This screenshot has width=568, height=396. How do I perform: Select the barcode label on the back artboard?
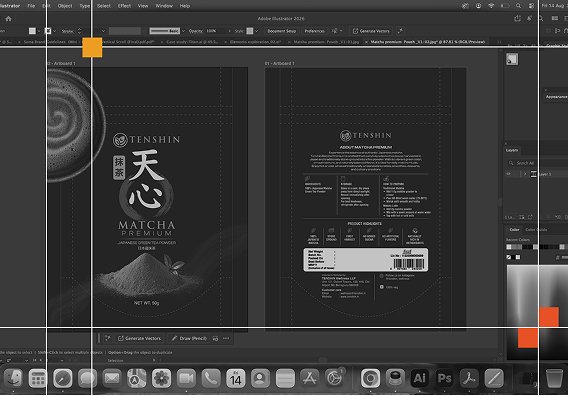point(366,260)
